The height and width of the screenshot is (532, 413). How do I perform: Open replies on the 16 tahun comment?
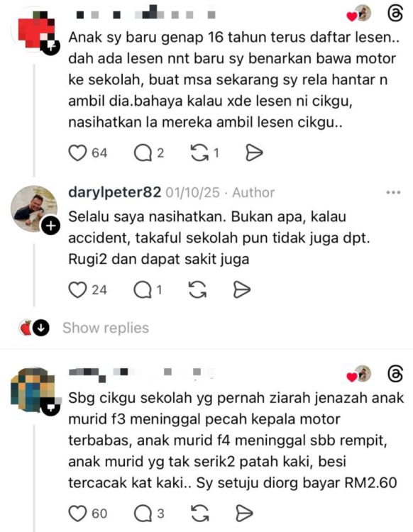143,153
